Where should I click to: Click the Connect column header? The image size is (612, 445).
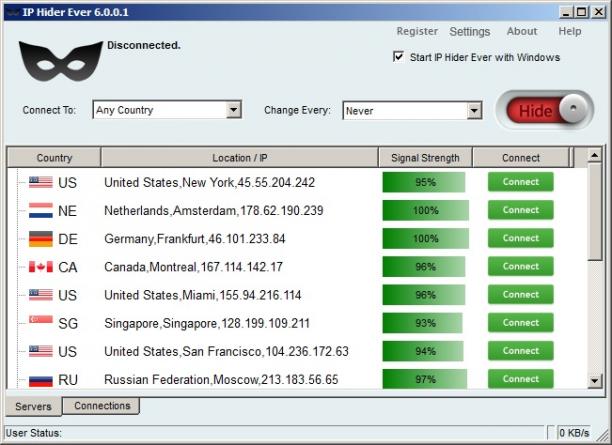click(521, 158)
